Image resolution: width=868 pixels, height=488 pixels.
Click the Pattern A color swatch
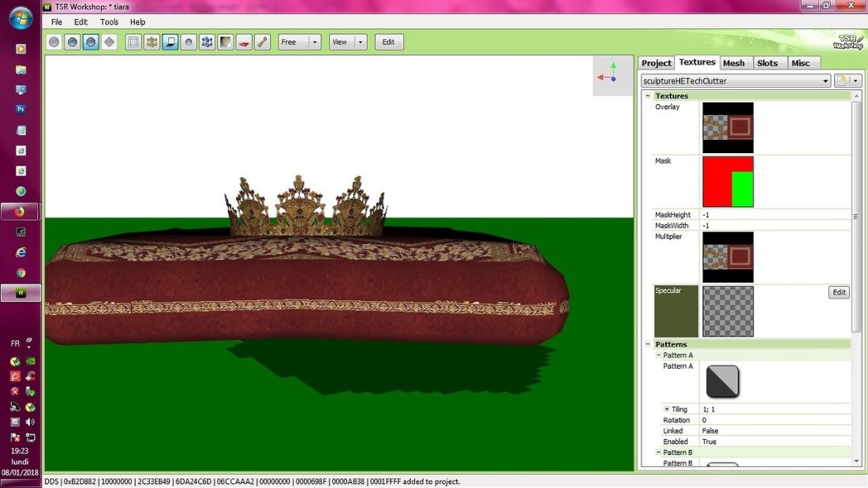tap(723, 381)
